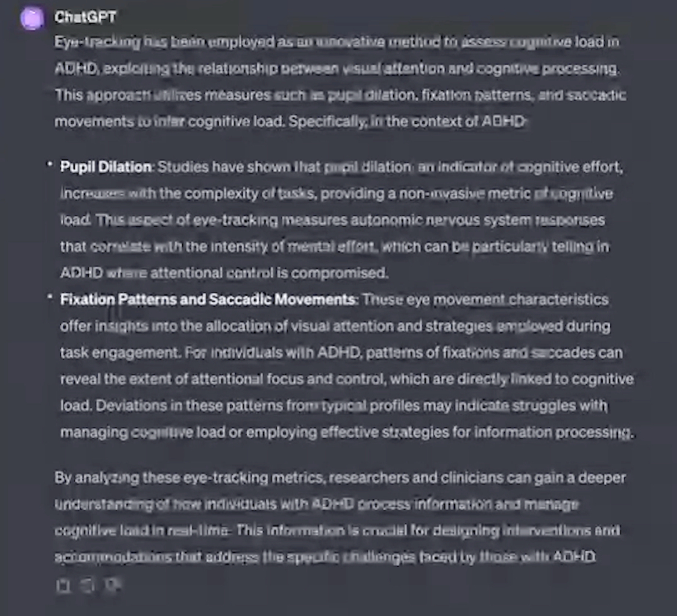Click the thumbs-down bad response icon

click(x=113, y=586)
